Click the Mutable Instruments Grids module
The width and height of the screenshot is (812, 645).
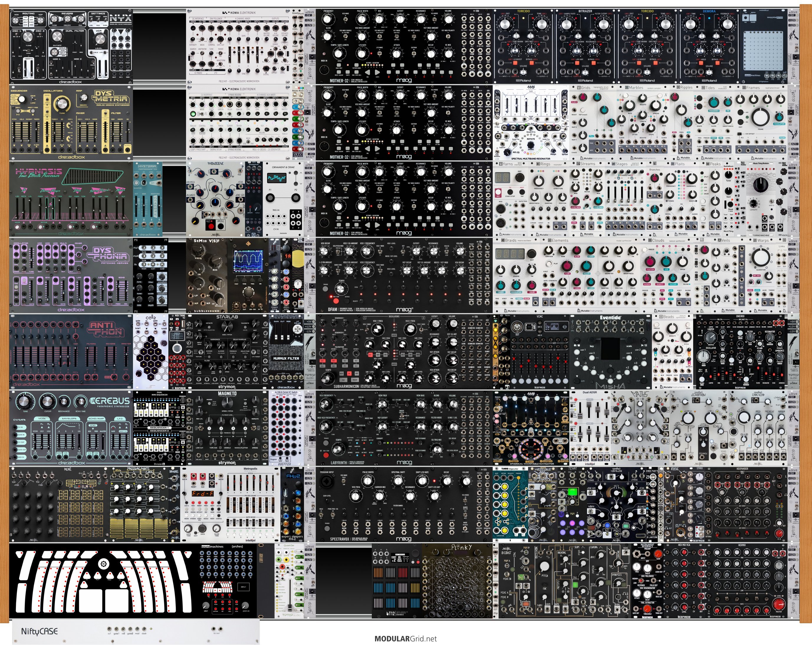click(x=593, y=122)
